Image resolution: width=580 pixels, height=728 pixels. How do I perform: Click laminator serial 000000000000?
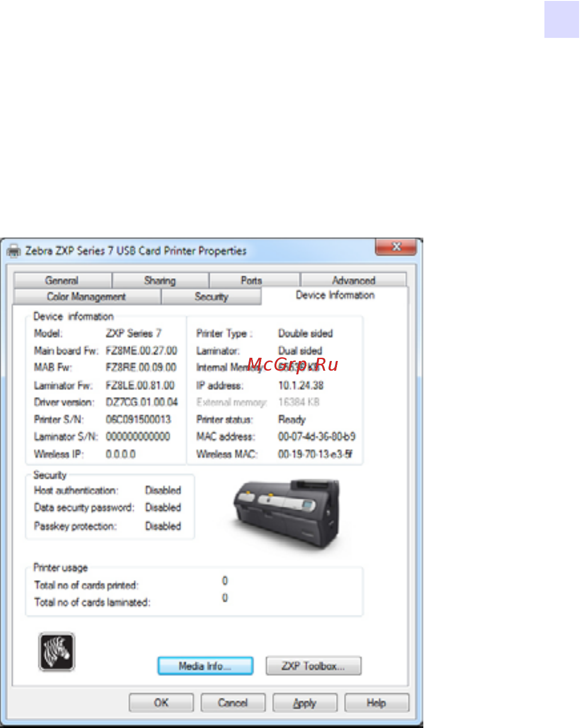click(x=138, y=436)
